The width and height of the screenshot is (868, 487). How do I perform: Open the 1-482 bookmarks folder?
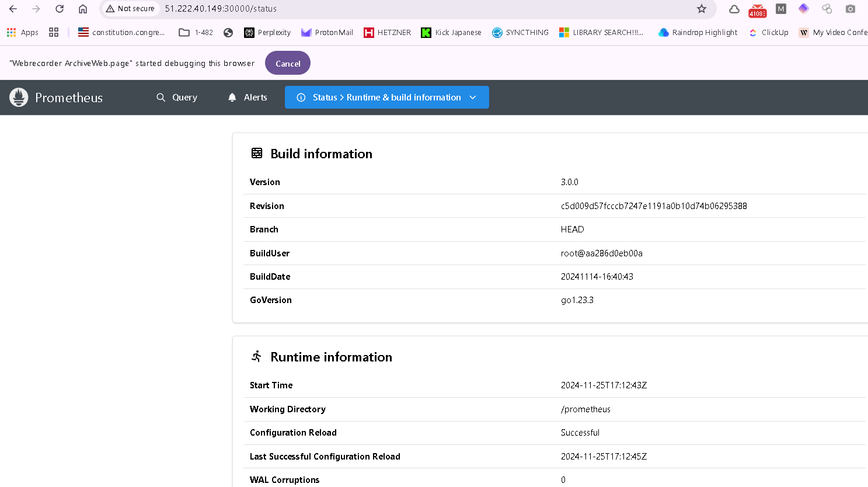coord(196,33)
